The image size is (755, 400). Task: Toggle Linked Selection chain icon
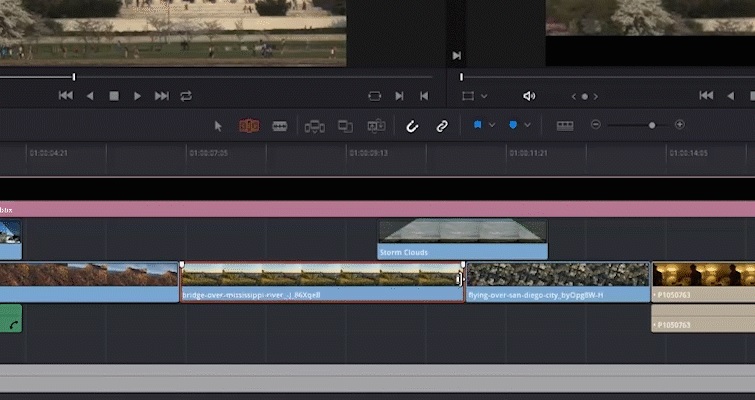click(x=442, y=126)
